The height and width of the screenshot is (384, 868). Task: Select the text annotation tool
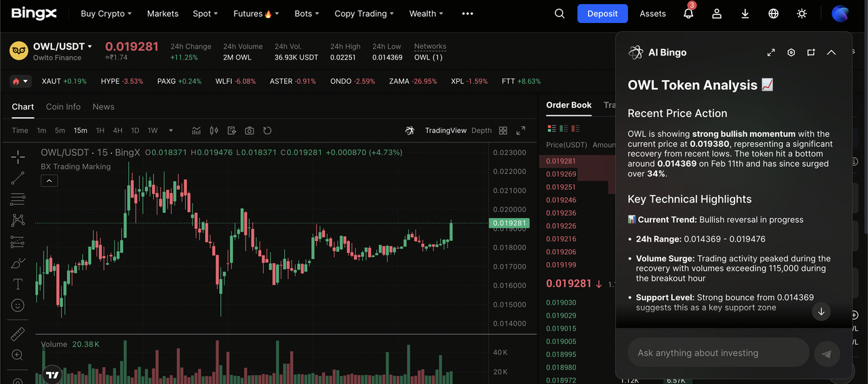point(18,284)
